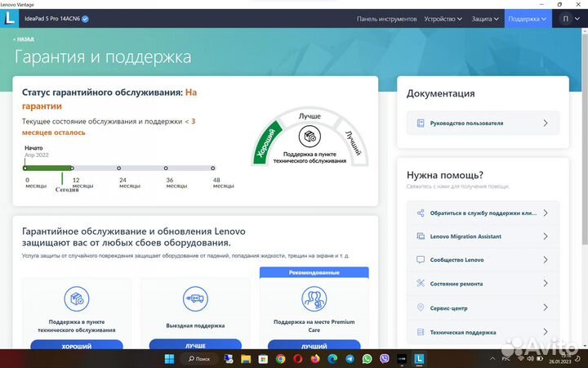The width and height of the screenshot is (588, 368).
Task: Open WhatsApp from the taskbar
Action: [367, 359]
